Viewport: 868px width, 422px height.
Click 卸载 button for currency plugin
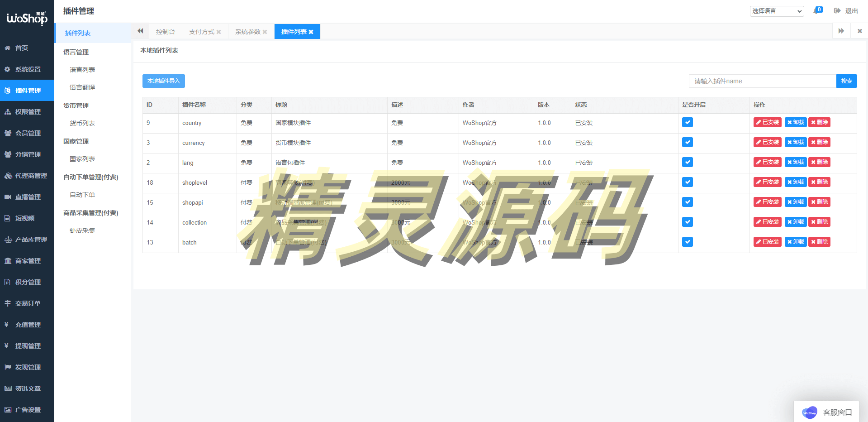(x=796, y=143)
